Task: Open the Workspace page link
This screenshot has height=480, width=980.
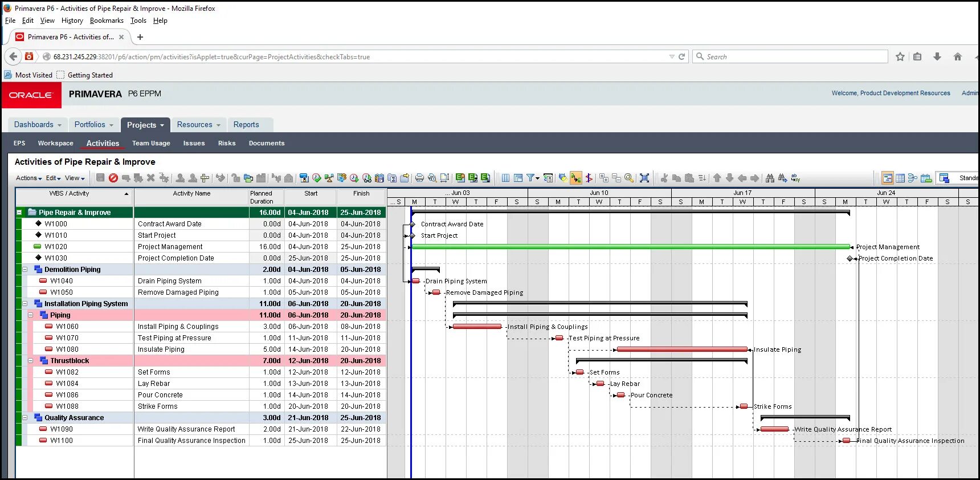Action: (x=56, y=143)
